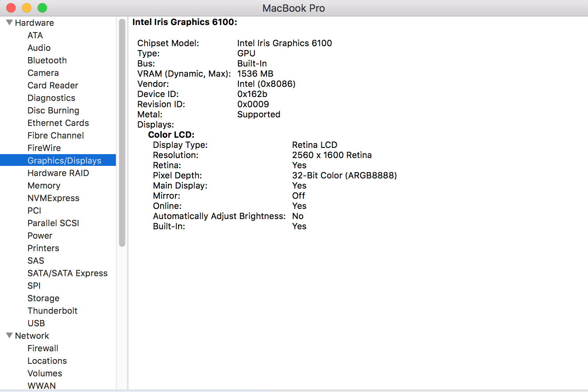Select SPI in the sidebar
The width and height of the screenshot is (588, 392).
click(34, 286)
